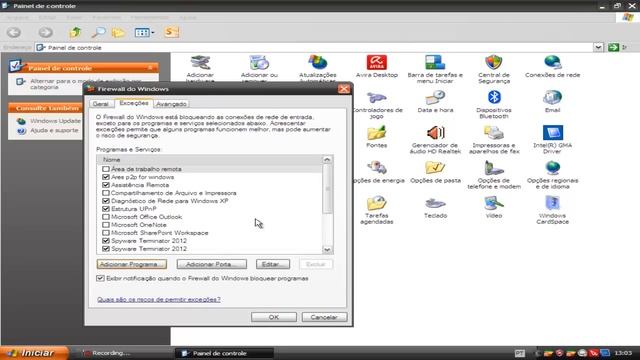Switch to the Geral tab
Screen dimensions: 640x360
tap(100, 104)
